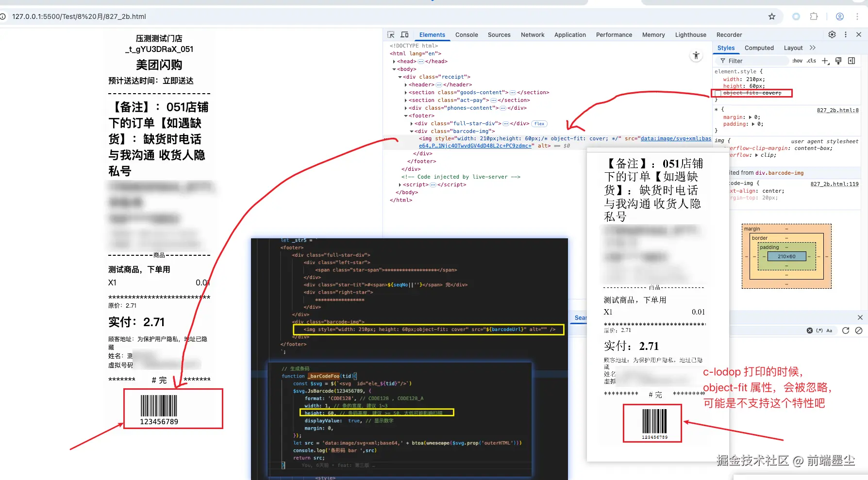Expand the div full-star-div node
The height and width of the screenshot is (480, 868).
click(x=412, y=124)
